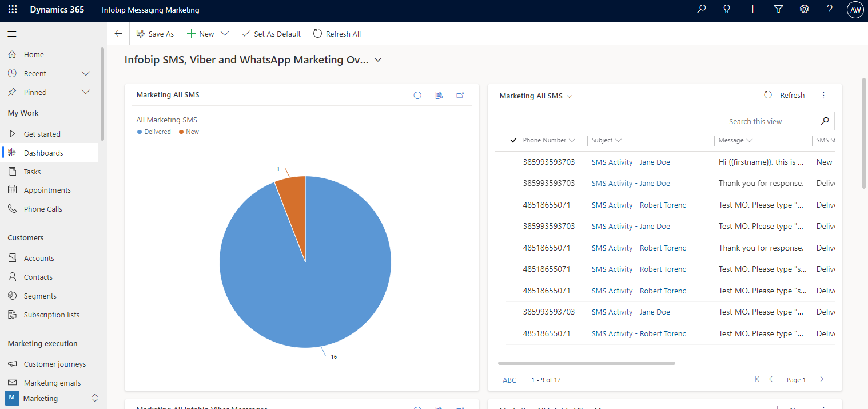Go to Customer journeys in sidebar
This screenshot has width=868, height=409.
tap(55, 364)
